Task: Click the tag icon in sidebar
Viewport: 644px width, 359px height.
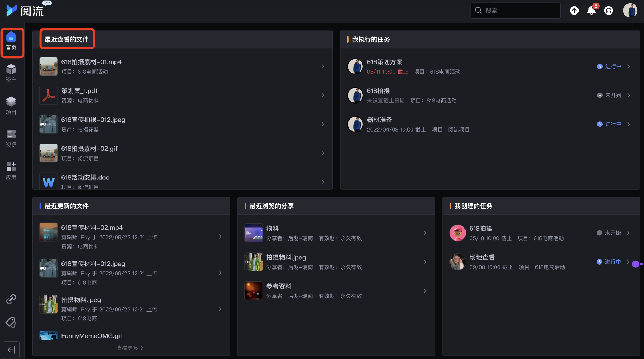Action: tap(11, 322)
